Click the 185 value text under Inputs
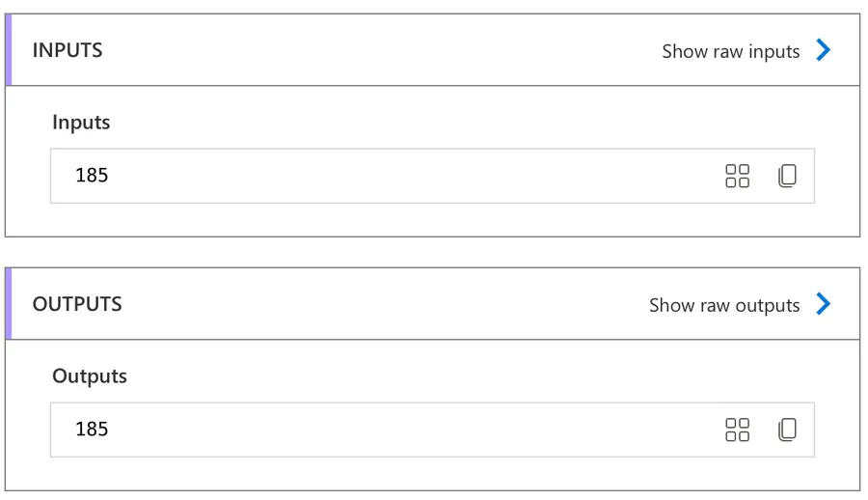Viewport: 868px width, 500px height. pyautogui.click(x=92, y=176)
